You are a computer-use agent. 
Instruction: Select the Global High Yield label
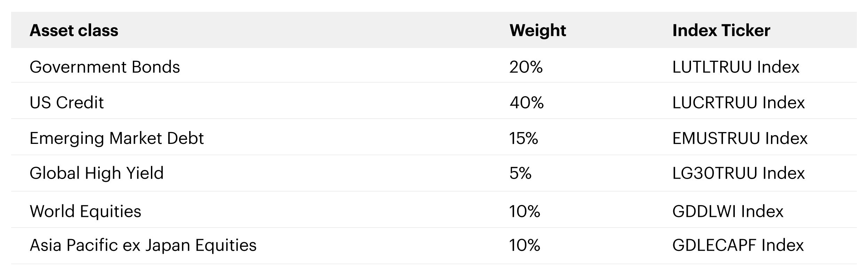96,173
